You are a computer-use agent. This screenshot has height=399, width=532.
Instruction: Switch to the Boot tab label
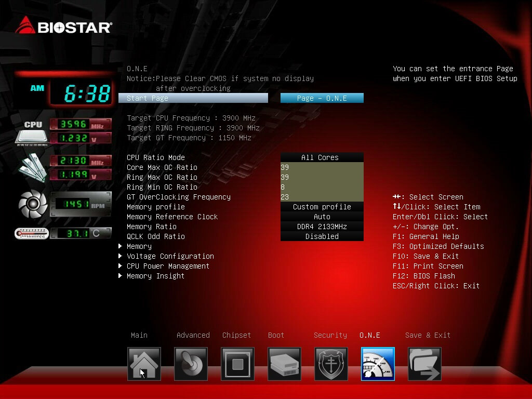point(276,335)
